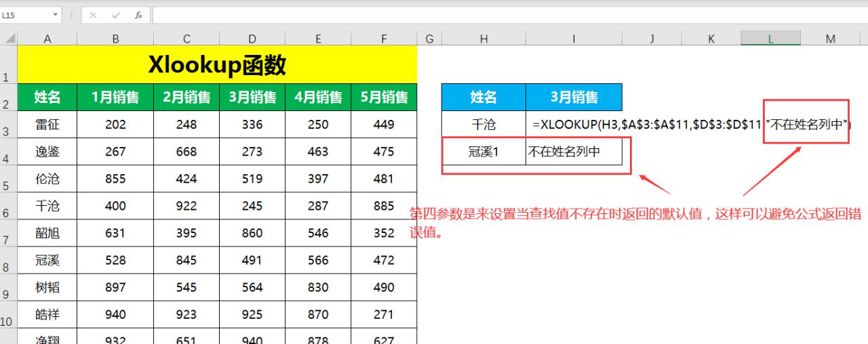868x344 pixels.
Task: Select the cell with value 271
Action: point(384,314)
